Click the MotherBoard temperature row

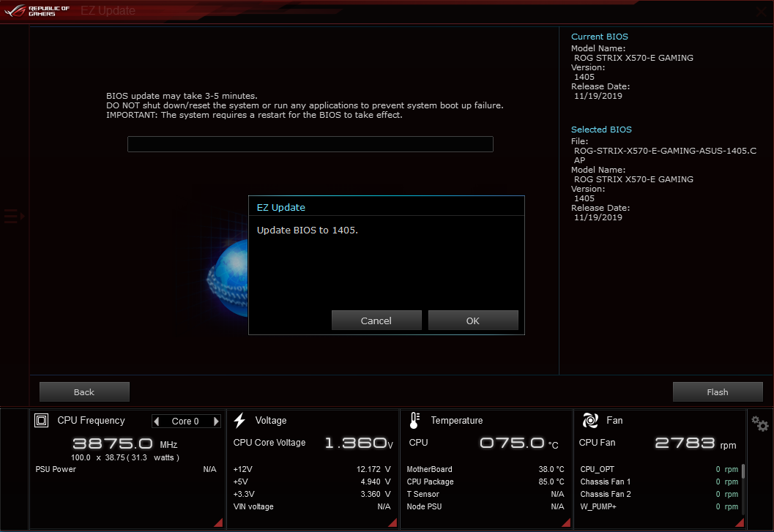[485, 469]
